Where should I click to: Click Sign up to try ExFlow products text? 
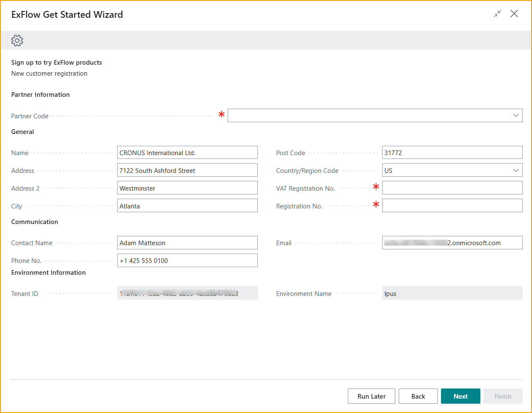click(x=57, y=63)
